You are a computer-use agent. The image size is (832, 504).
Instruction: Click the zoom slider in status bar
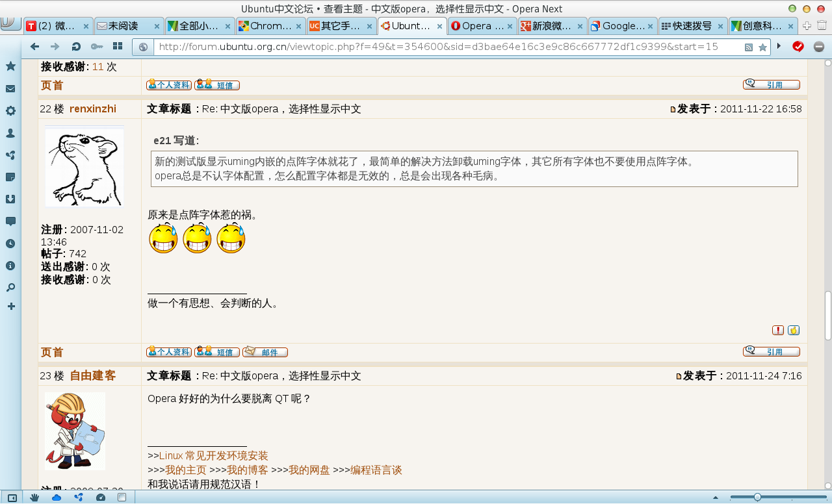tap(778, 498)
